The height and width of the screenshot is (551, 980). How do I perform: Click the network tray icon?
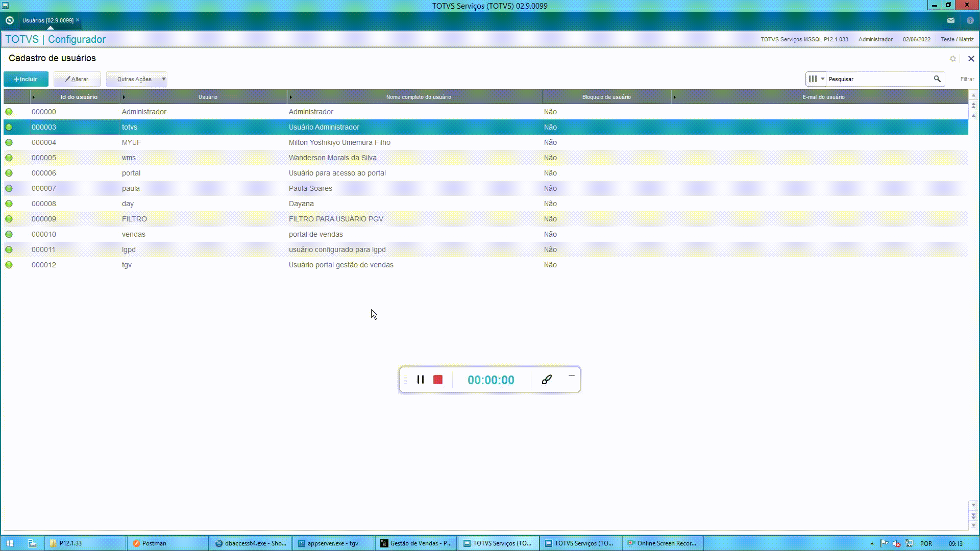point(909,543)
